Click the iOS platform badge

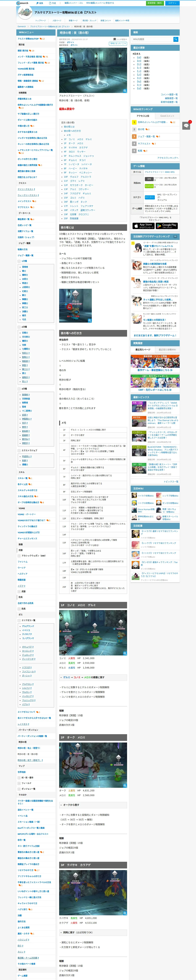[149, 179]
